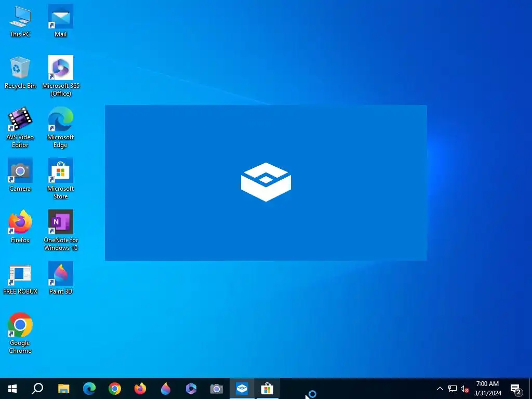532x399 pixels.
Task: Click the Microsoft 365 (Office) desktop shortcut
Action: coord(60,76)
